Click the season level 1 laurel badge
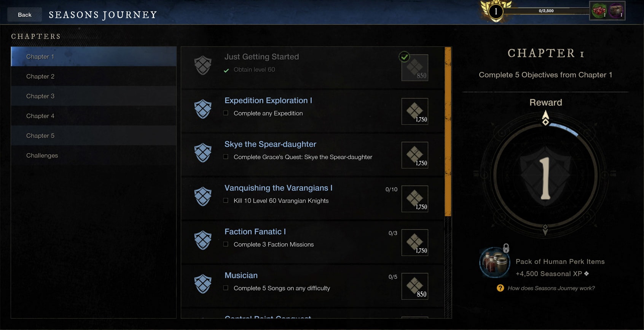644x330 pixels. [x=496, y=11]
